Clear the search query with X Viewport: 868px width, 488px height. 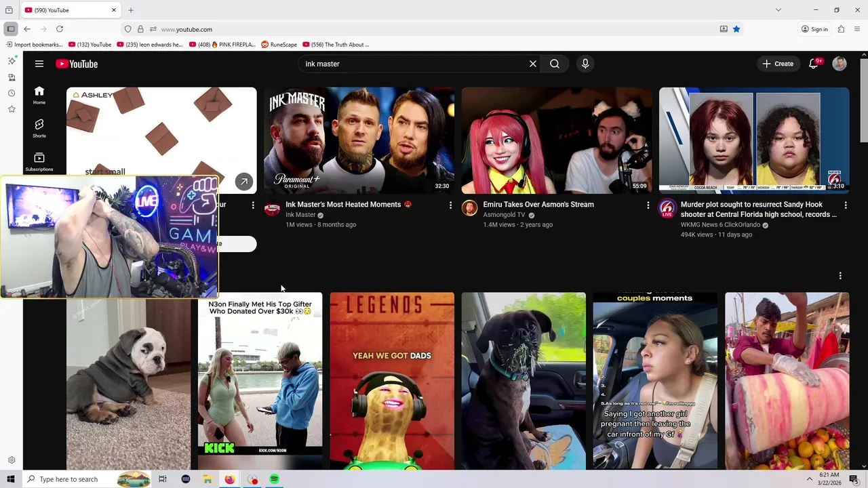[x=533, y=64]
